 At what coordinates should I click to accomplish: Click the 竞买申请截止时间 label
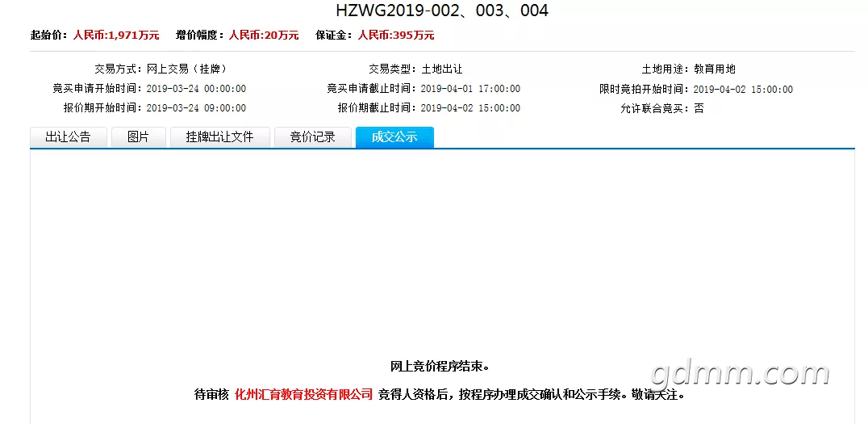pyautogui.click(x=369, y=89)
